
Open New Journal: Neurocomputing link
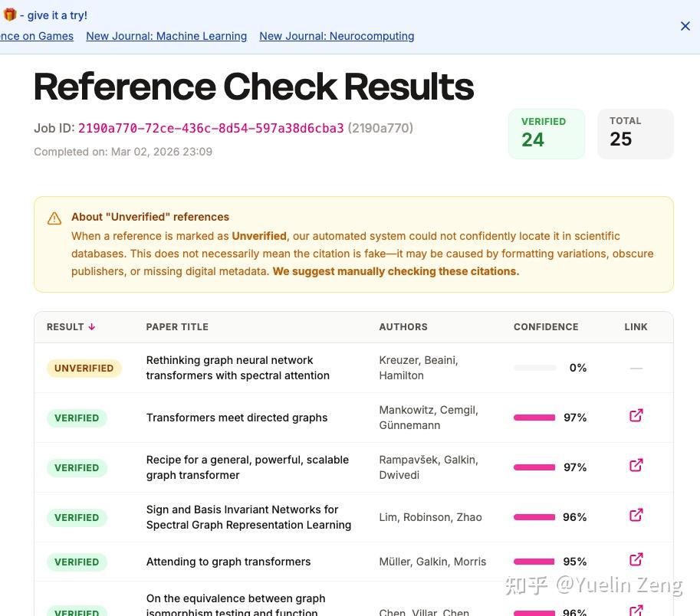point(337,36)
